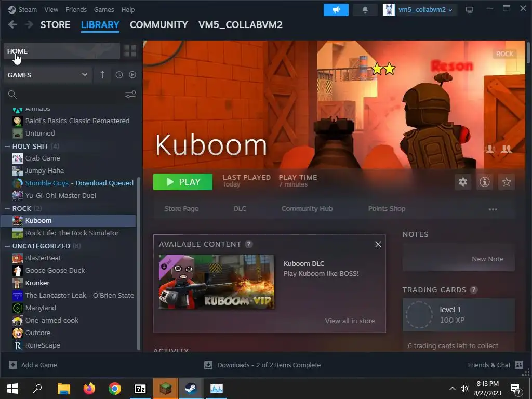Image resolution: width=532 pixels, height=399 pixels.
Task: Click the recent activity clock icon
Action: tap(119, 75)
